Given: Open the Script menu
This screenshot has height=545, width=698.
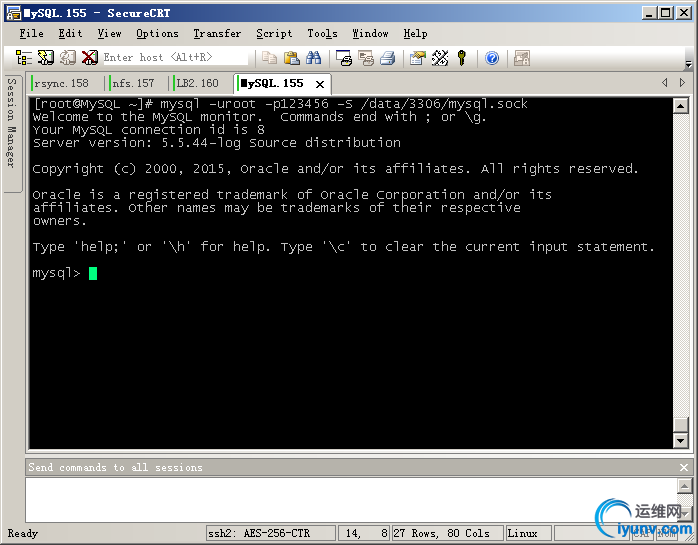Looking at the screenshot, I should pos(274,33).
